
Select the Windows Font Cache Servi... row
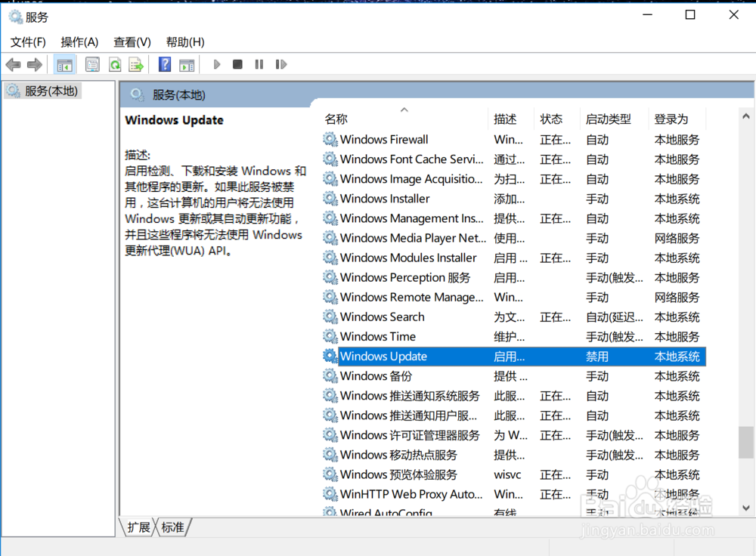514,159
